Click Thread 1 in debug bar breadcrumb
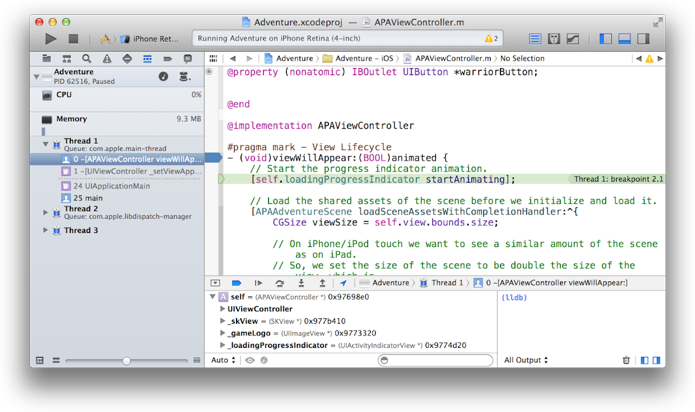The height and width of the screenshot is (412, 695). [x=441, y=283]
